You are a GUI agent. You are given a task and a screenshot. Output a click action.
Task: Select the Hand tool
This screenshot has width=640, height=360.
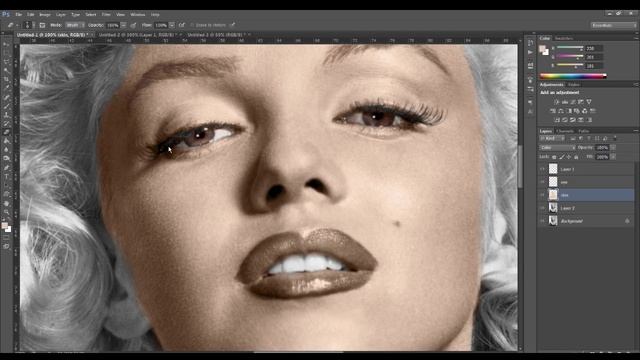(6, 203)
